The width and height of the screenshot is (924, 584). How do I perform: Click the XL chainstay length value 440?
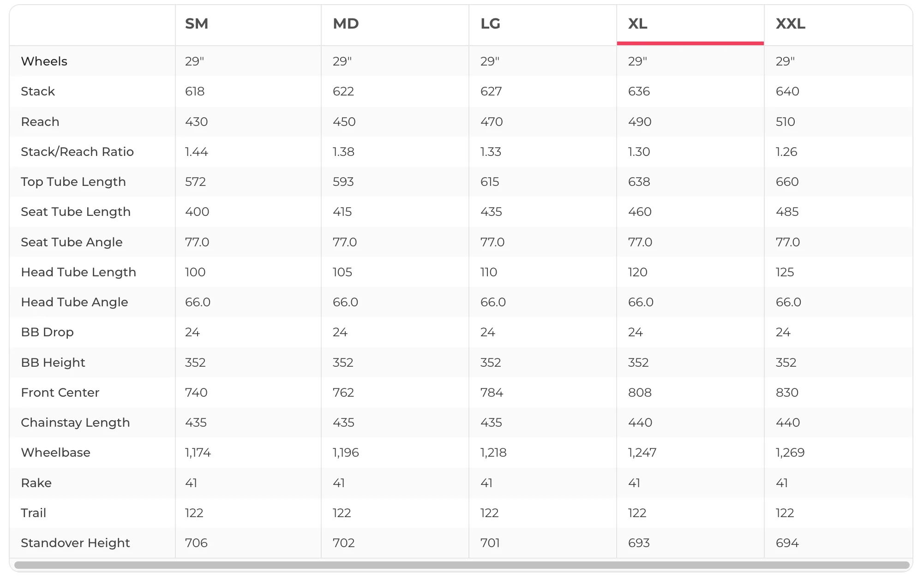click(x=640, y=423)
